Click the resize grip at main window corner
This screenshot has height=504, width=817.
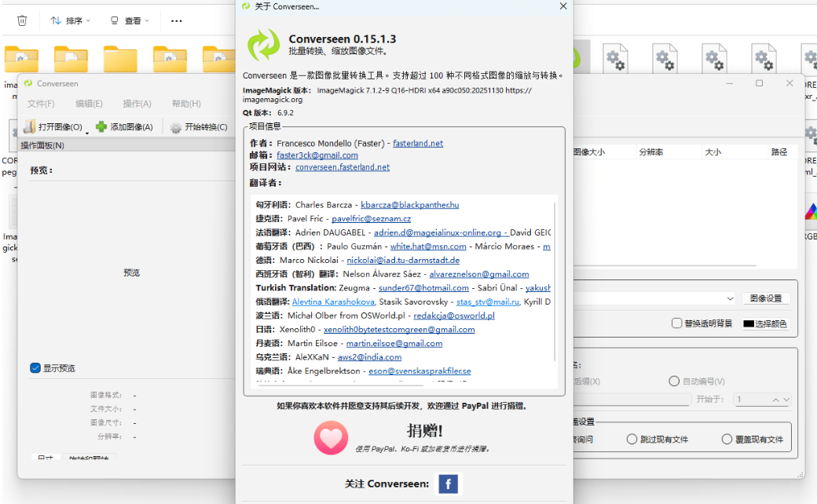[x=801, y=474]
